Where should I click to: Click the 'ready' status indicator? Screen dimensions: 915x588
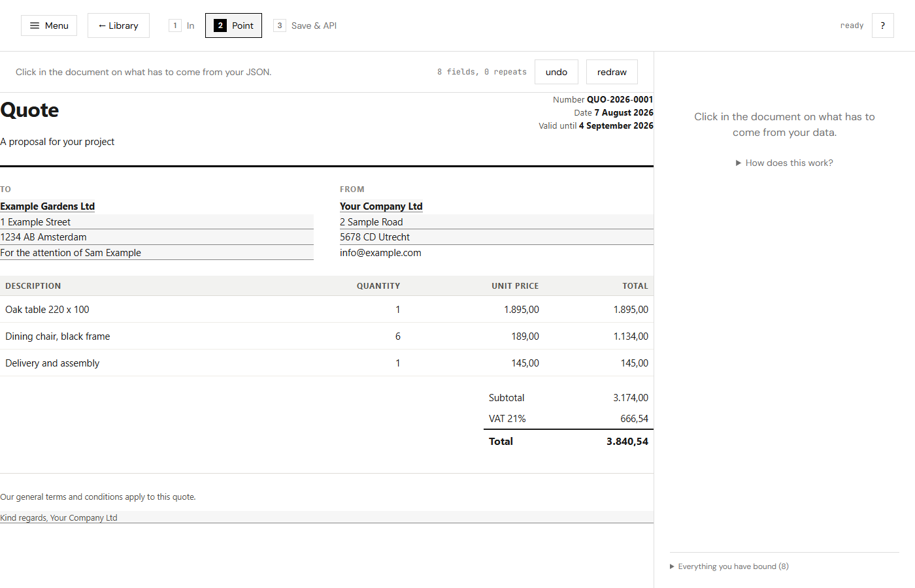click(x=852, y=25)
